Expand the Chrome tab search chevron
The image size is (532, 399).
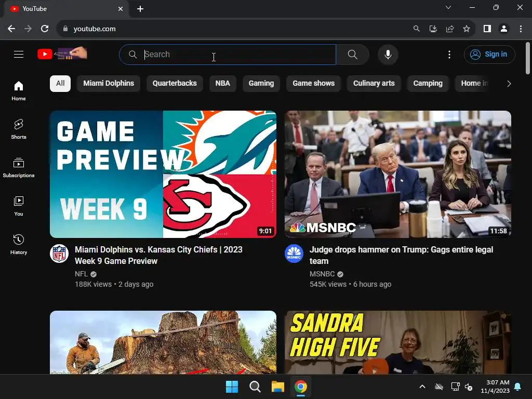[x=448, y=7]
